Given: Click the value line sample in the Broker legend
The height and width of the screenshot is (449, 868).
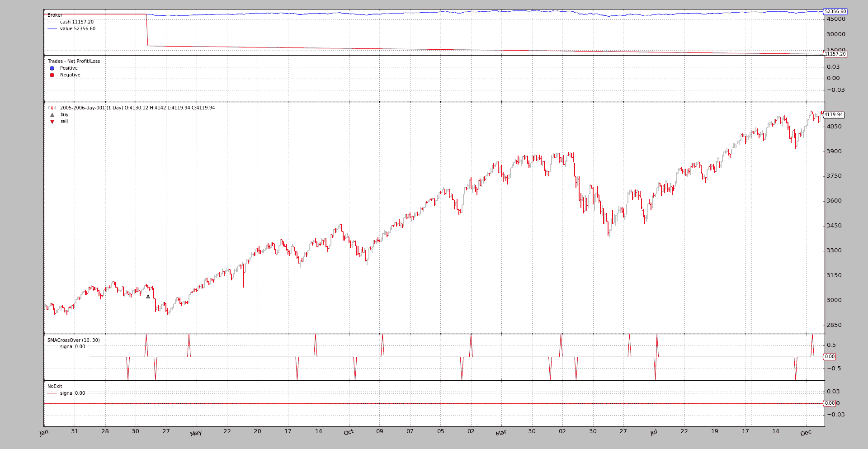Looking at the screenshot, I should 52,29.
